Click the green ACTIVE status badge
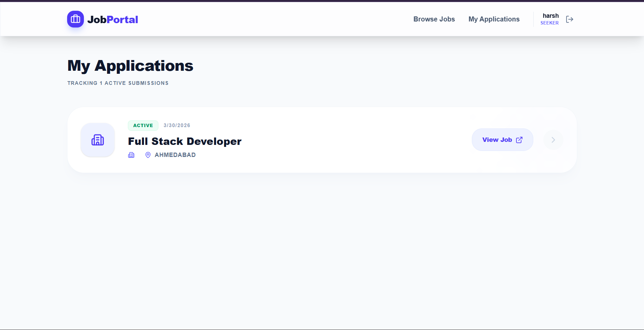This screenshot has width=644, height=330. pos(143,125)
